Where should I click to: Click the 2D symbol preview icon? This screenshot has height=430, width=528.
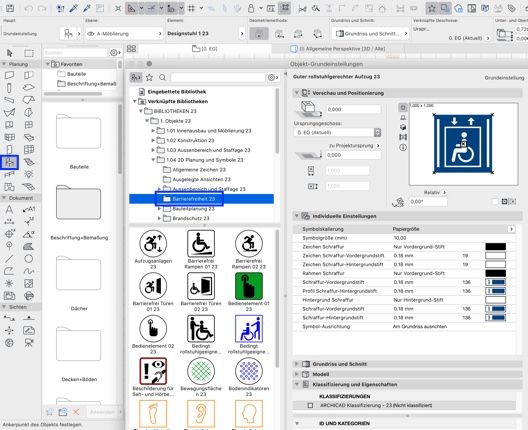point(403,107)
